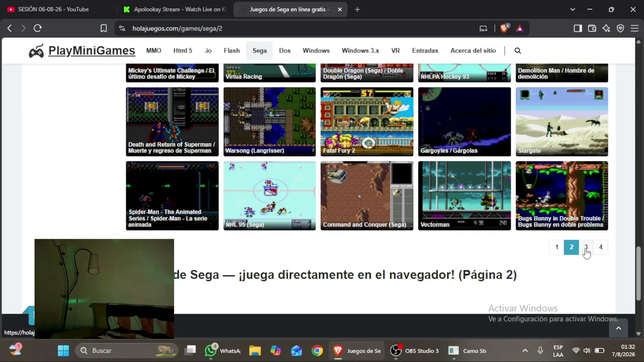Click the Windows taskbar Buscar search box

pyautogui.click(x=127, y=350)
